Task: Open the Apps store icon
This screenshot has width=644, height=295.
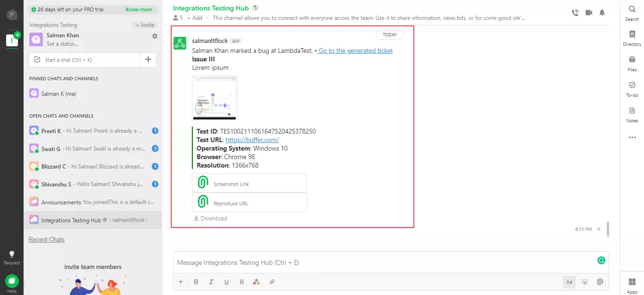Action: 632,285
